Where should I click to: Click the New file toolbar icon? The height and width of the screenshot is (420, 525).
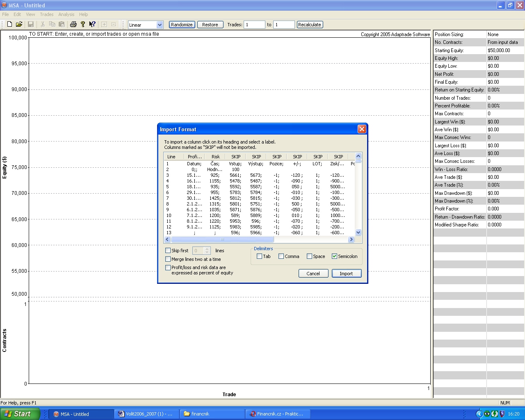click(9, 25)
